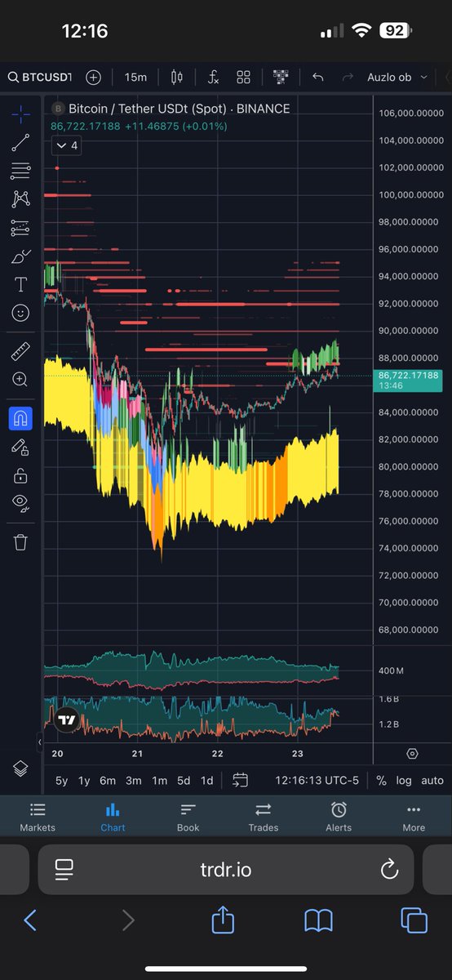
Task: Open the More tab
Action: pyautogui.click(x=414, y=817)
